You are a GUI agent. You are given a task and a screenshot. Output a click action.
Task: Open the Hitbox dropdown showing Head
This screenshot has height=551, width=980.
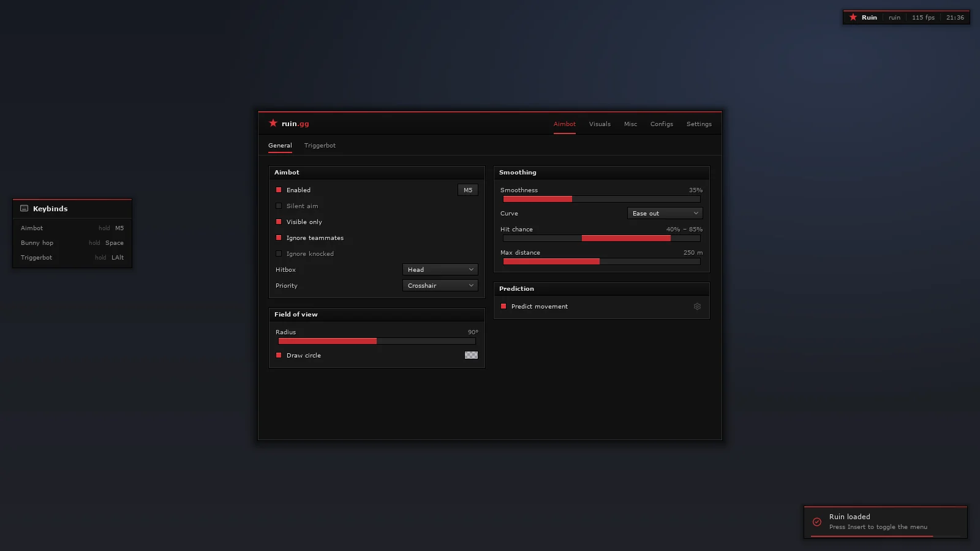[x=440, y=270]
